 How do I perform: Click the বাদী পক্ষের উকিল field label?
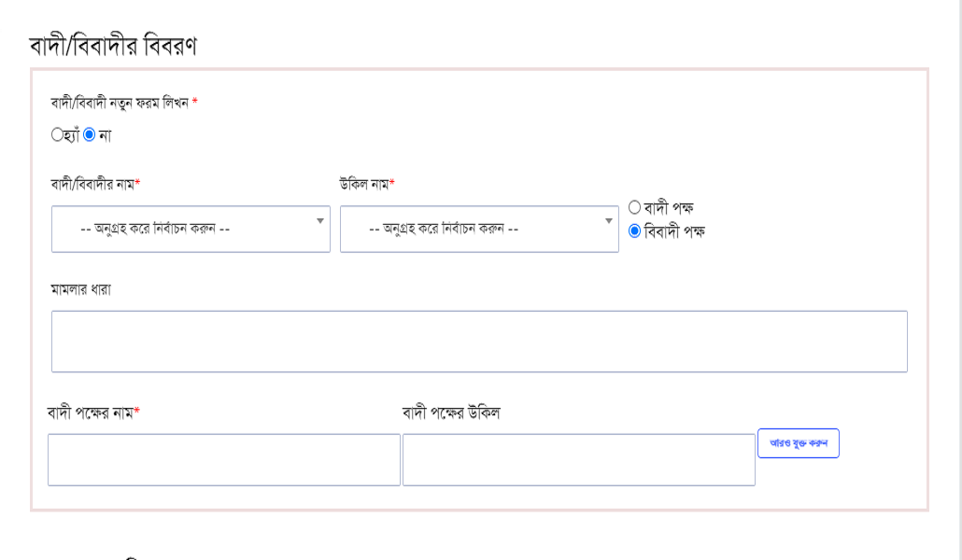pyautogui.click(x=451, y=413)
